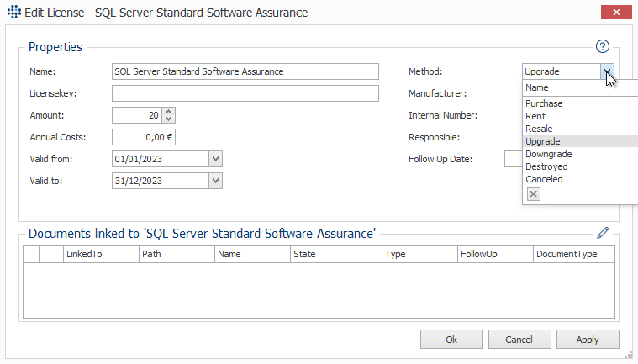The image size is (638, 364).
Task: Collapse the Method dropdown arrow
Action: [607, 71]
